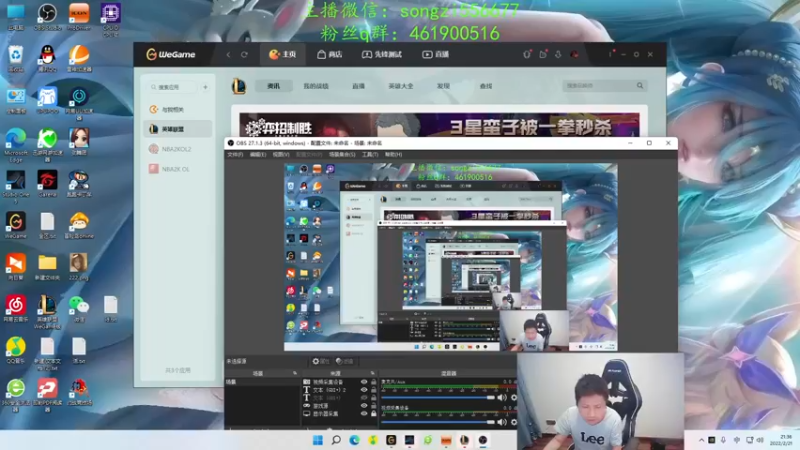Click WeGame's refresh icon
Screen dimensions: 800x450
click(x=244, y=55)
